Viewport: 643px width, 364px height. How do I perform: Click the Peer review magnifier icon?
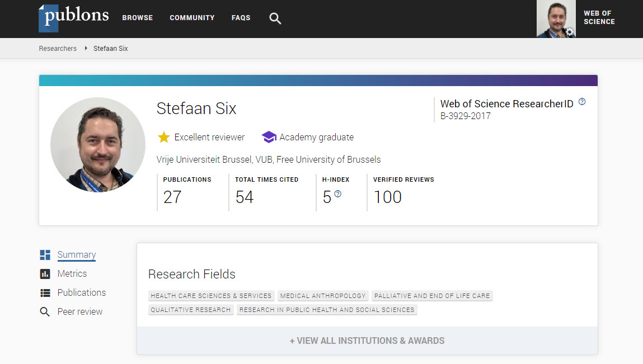click(x=45, y=312)
